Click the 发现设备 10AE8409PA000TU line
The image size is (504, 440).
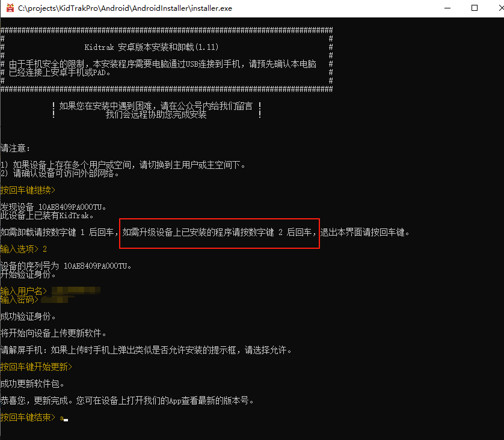[54, 207]
